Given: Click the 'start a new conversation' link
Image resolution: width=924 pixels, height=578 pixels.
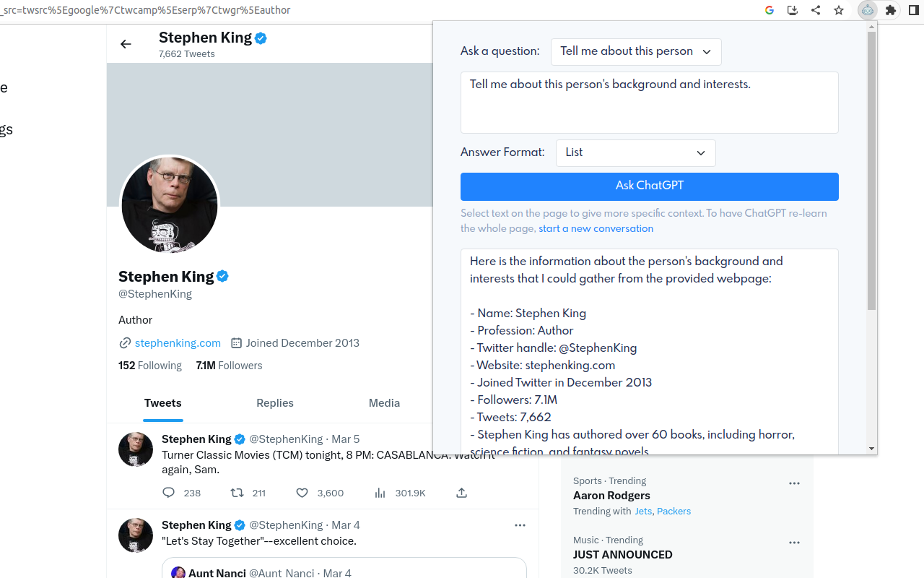Looking at the screenshot, I should [x=596, y=228].
